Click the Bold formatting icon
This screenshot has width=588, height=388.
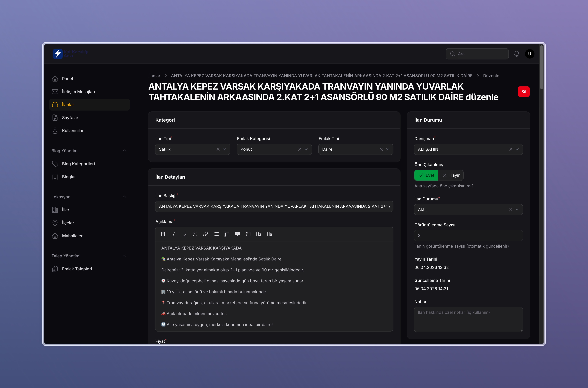coord(163,234)
